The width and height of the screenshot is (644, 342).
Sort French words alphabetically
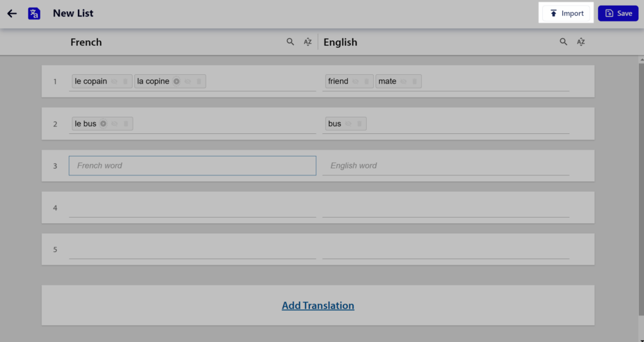(x=308, y=42)
